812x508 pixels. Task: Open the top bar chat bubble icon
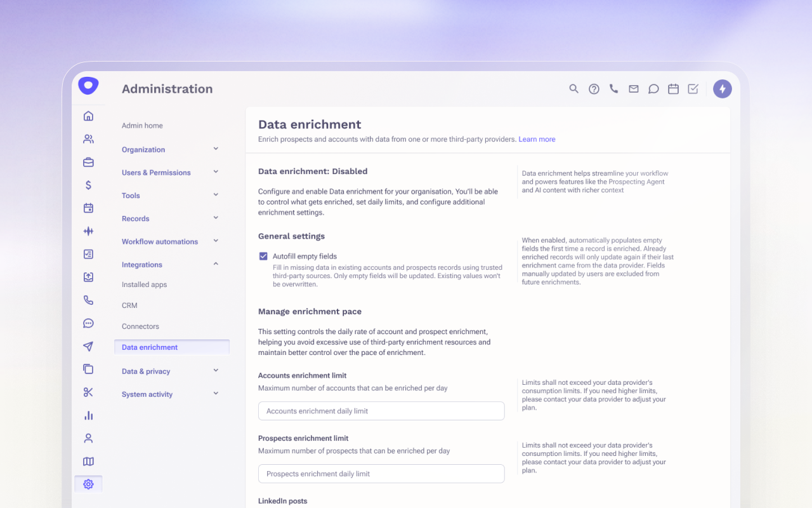653,89
